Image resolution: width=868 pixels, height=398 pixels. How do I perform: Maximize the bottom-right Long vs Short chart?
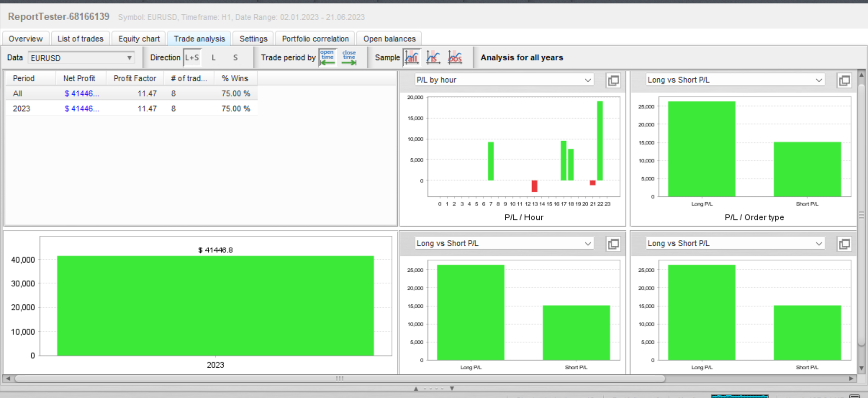click(x=844, y=244)
